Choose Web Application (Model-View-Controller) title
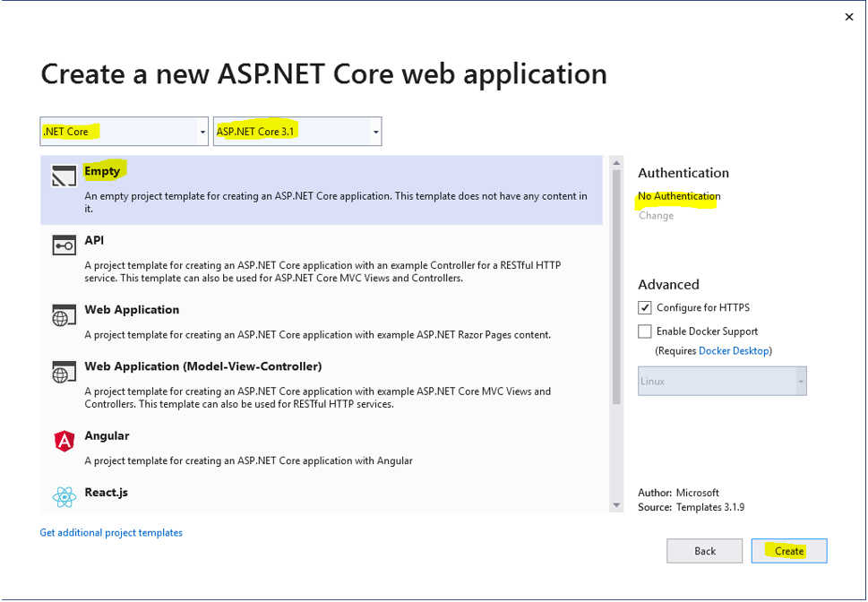This screenshot has width=868, height=602. point(203,366)
